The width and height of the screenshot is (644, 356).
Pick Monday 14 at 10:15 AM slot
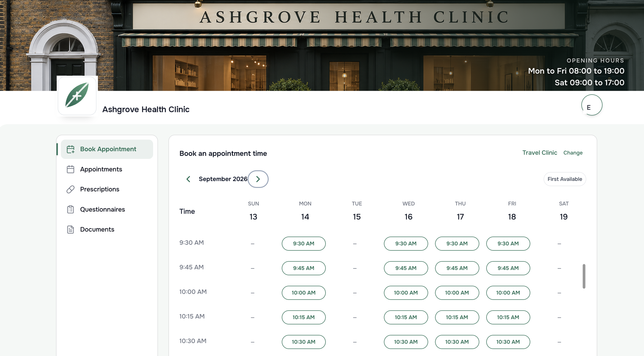click(304, 317)
